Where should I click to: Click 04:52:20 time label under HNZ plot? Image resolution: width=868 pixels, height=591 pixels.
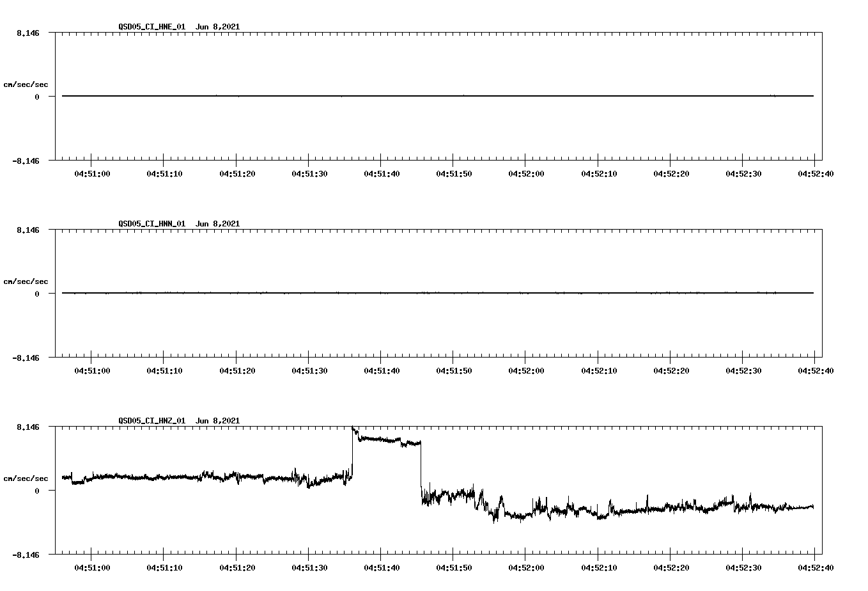(670, 567)
